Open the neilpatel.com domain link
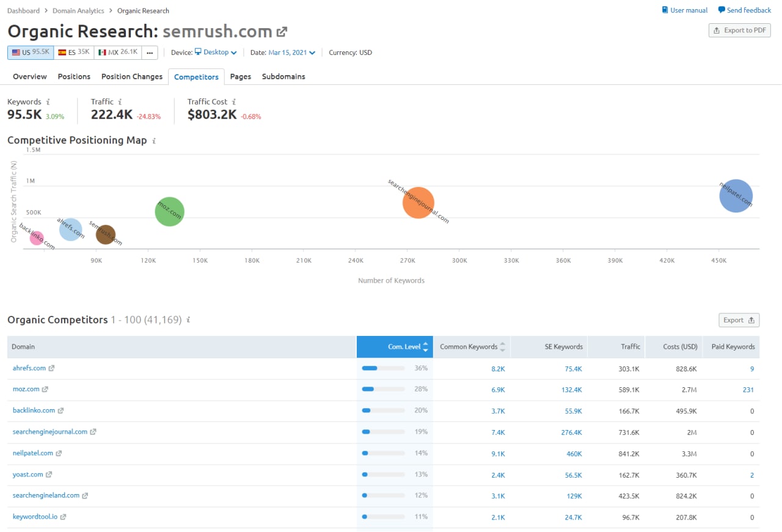Viewport: 782px width, 532px height. pos(33,453)
